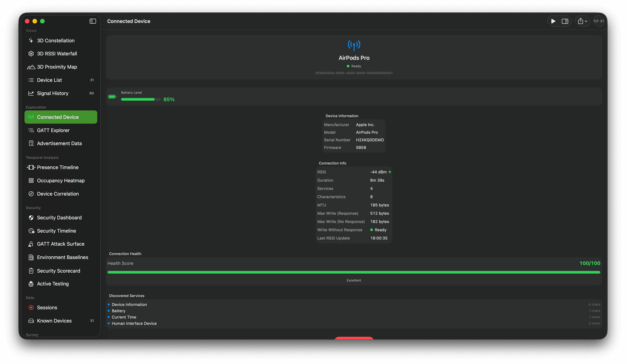This screenshot has width=626, height=364.
Task: Click the Duration value 6m 39s
Action: [x=377, y=180]
